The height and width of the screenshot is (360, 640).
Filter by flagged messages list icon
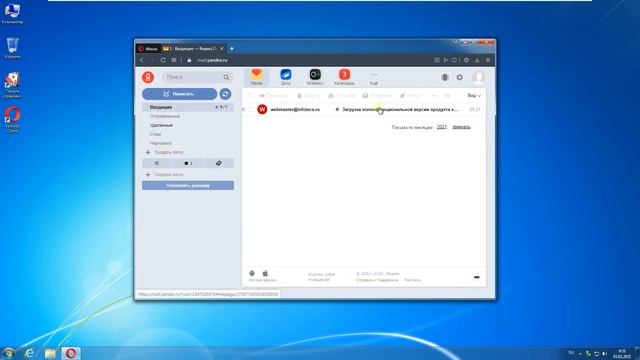pos(157,163)
